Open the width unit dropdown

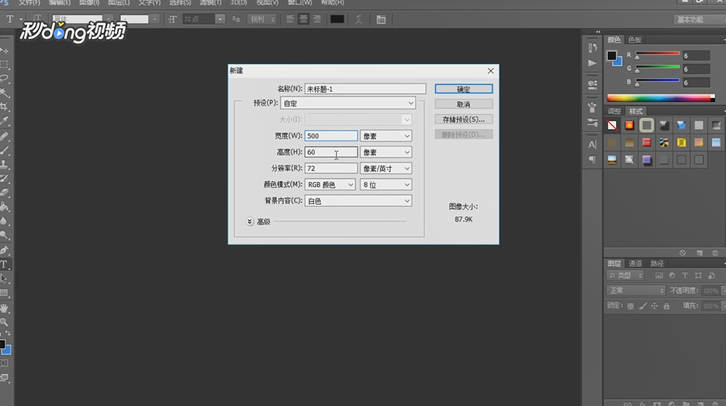(x=386, y=136)
